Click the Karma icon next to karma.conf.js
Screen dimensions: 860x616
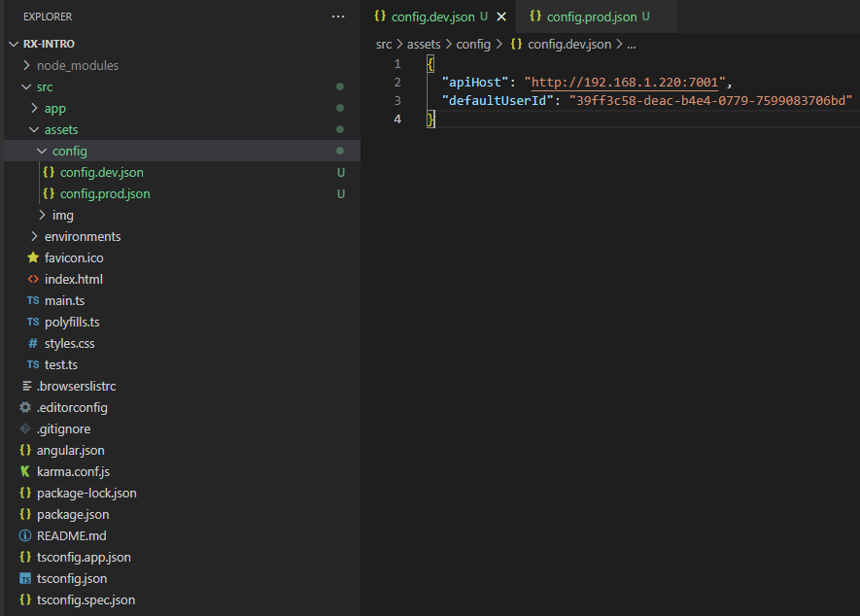[x=25, y=471]
